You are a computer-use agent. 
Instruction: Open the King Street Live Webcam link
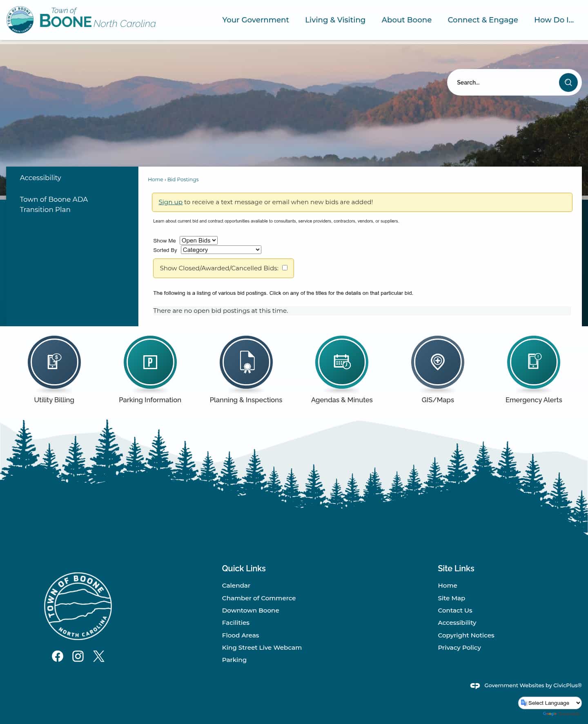[262, 648]
